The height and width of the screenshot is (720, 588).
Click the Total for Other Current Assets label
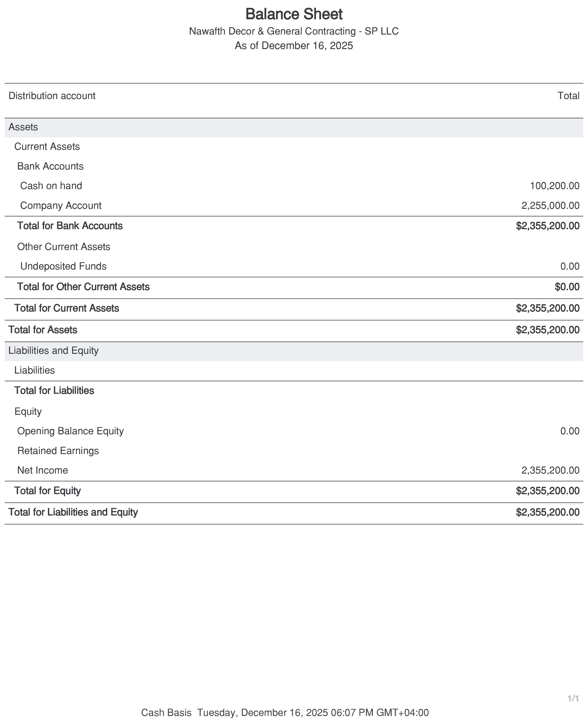83,287
